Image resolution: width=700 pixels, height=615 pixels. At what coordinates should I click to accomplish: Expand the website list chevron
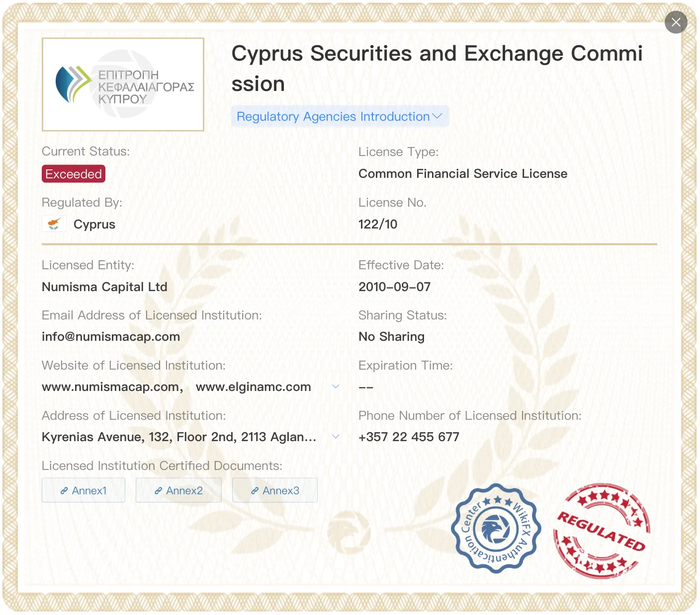(x=336, y=386)
